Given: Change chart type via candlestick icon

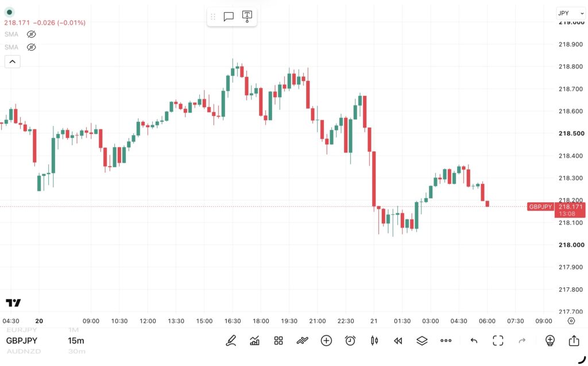Looking at the screenshot, I should point(374,341).
